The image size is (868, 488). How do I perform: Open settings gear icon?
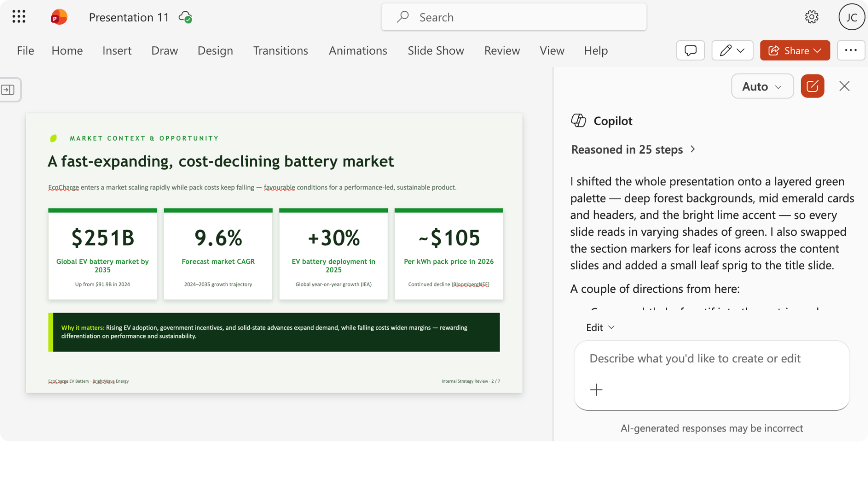tap(812, 17)
